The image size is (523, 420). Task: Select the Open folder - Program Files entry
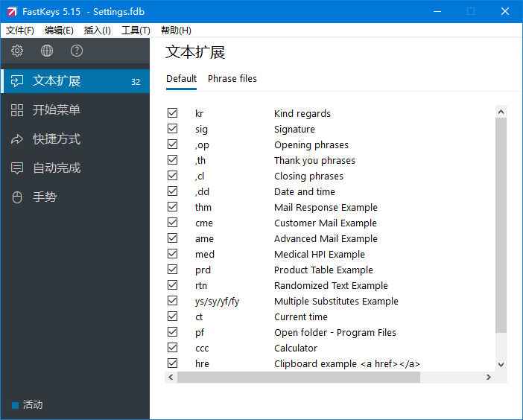(x=335, y=333)
